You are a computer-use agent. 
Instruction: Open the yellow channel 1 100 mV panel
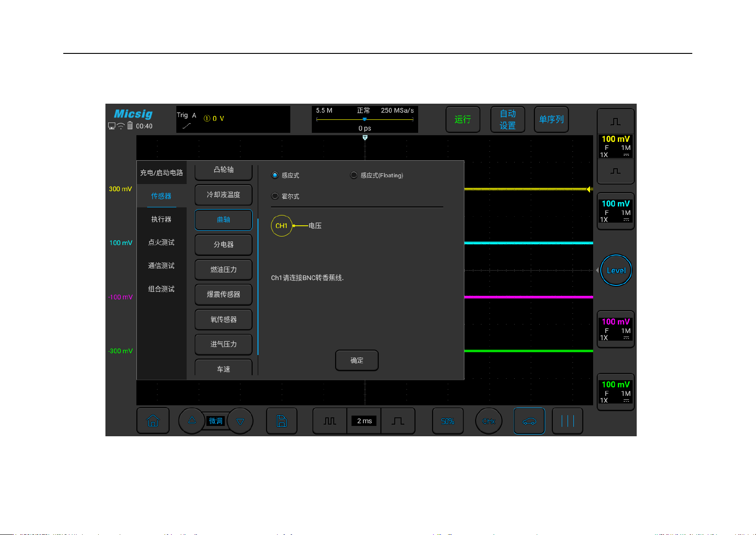[616, 146]
